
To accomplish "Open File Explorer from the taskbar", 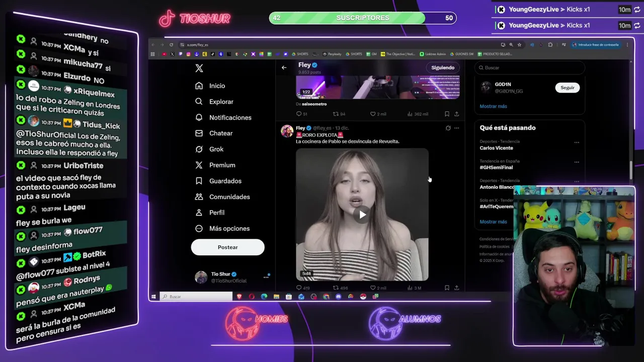I will click(276, 297).
